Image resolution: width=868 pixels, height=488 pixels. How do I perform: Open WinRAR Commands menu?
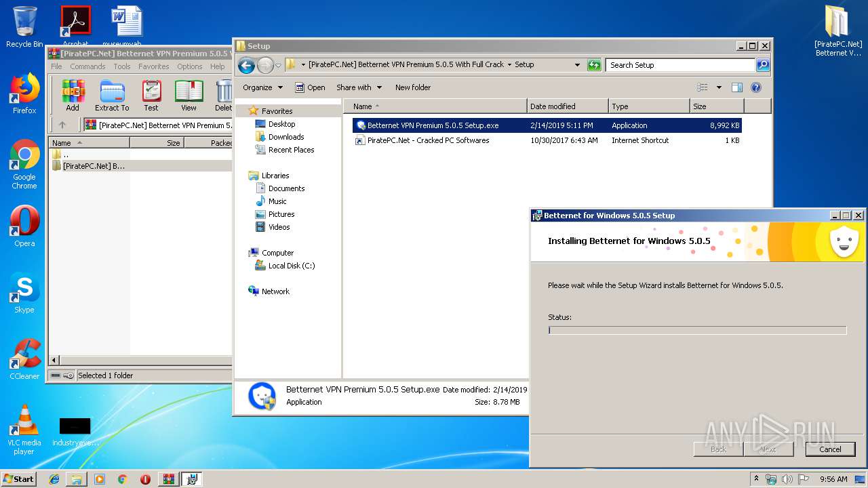(87, 66)
